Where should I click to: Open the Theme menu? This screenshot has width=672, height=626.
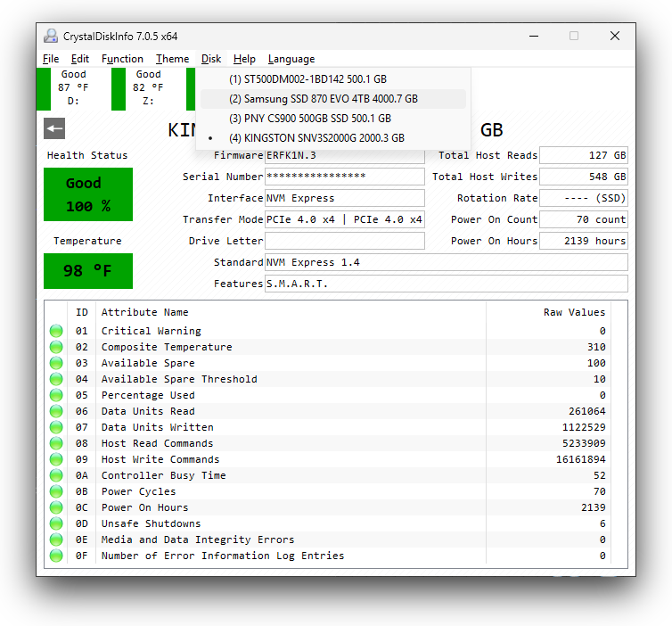172,59
